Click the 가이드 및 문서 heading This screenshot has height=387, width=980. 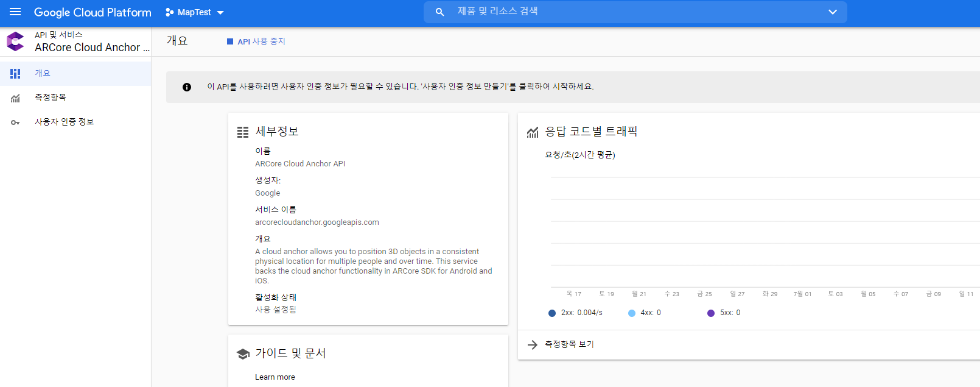(290, 353)
